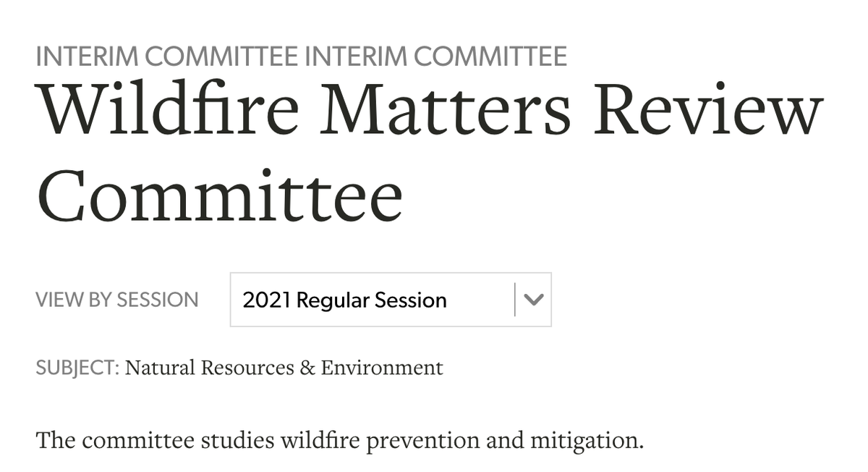Click the word 'SESSION' in the view label
Image resolution: width=868 pixels, height=472 pixels.
click(158, 300)
